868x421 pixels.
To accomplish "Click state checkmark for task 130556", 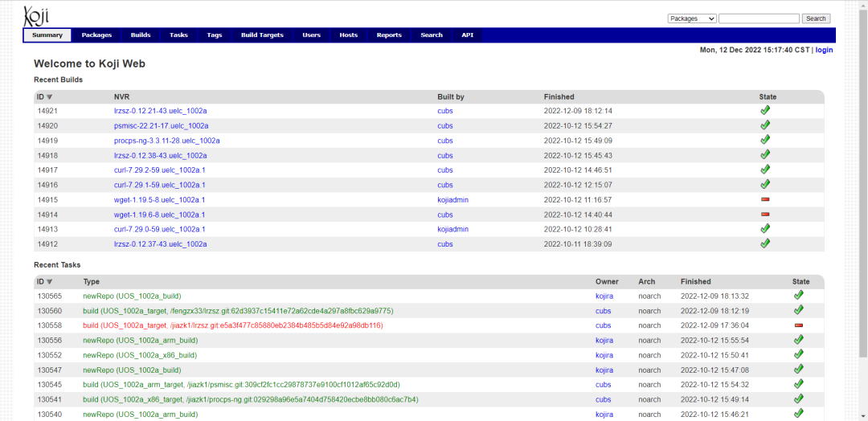I will click(798, 340).
